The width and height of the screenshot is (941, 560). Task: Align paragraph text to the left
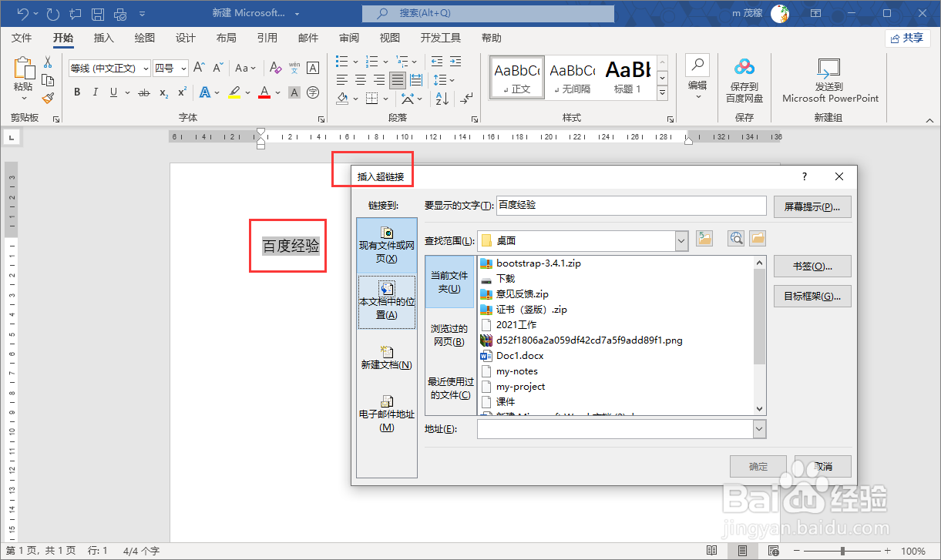pos(343,80)
